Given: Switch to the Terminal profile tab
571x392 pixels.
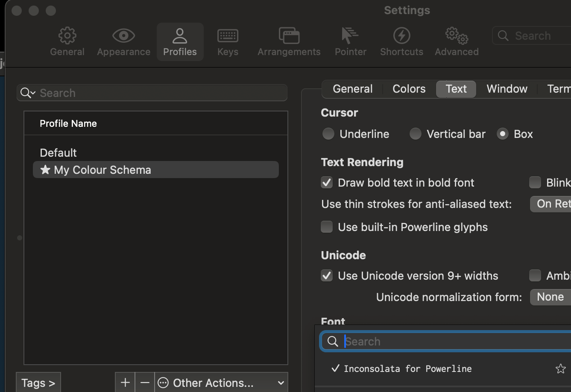Looking at the screenshot, I should point(559,89).
